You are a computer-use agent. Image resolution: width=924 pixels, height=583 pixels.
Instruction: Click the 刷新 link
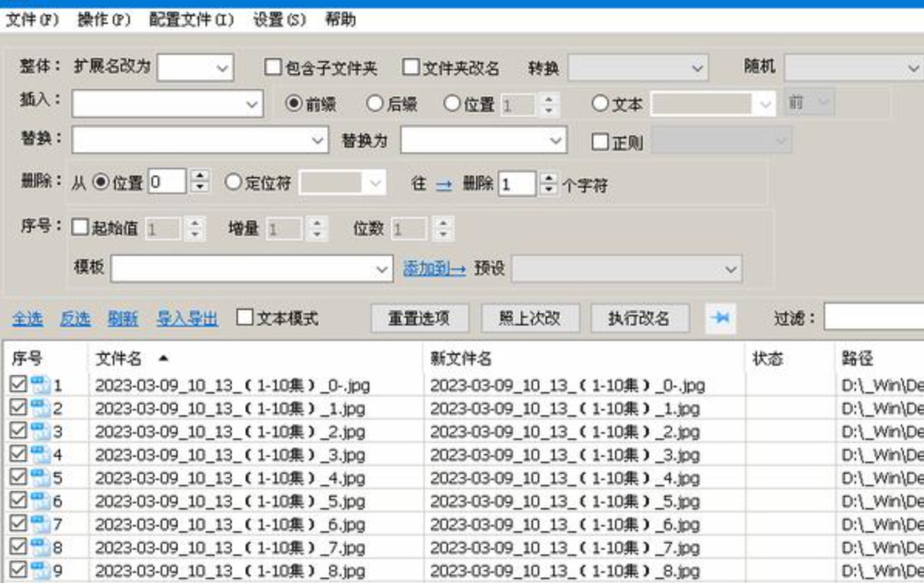tap(123, 319)
